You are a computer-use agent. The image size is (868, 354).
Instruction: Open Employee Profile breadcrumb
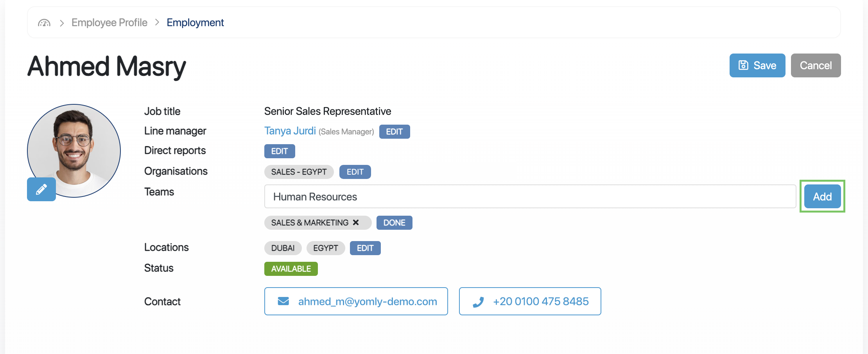tap(109, 23)
